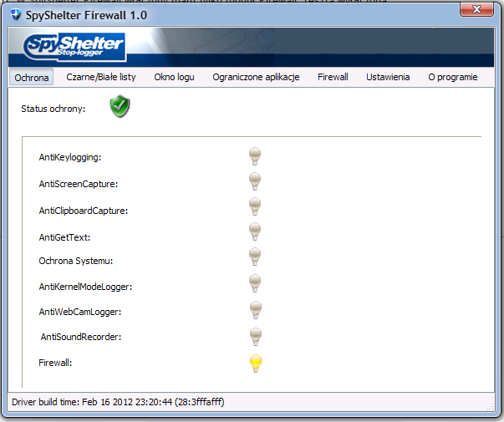Toggle the AntiScreenCapture light bulb

255,181
